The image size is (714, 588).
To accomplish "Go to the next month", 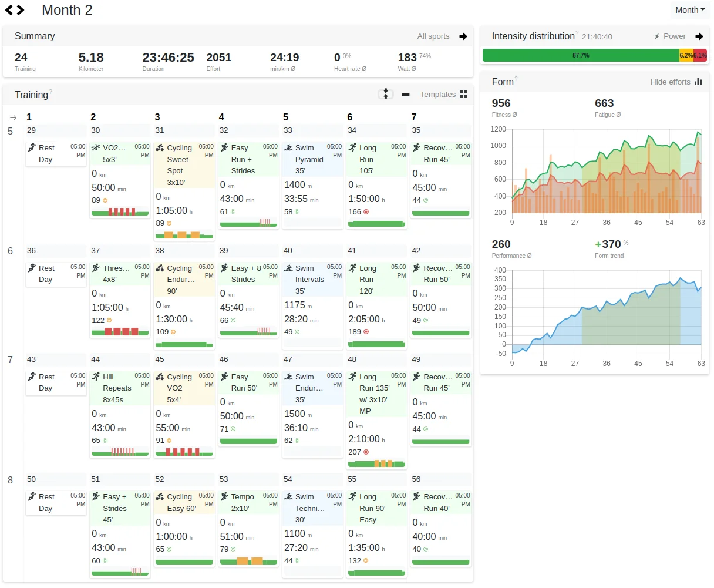I will click(x=21, y=10).
